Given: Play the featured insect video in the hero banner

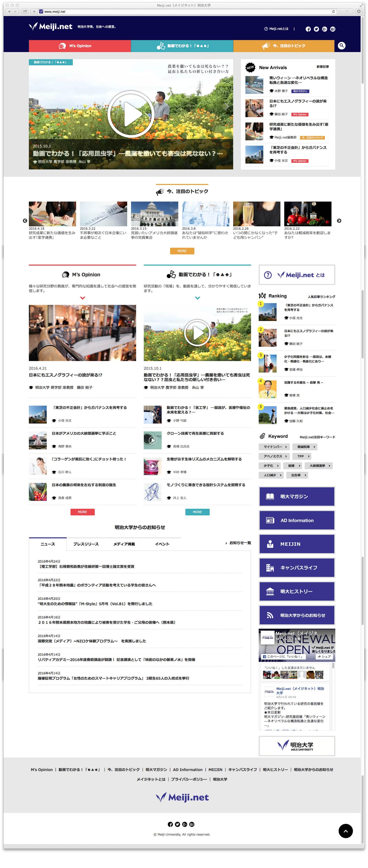Looking at the screenshot, I should [130, 114].
